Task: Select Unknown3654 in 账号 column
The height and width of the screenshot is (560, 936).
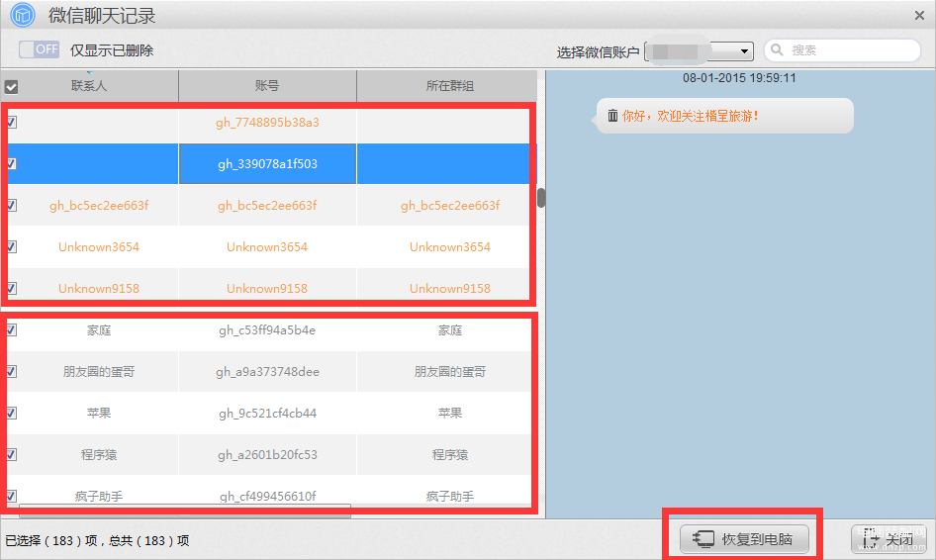Action: click(x=267, y=247)
